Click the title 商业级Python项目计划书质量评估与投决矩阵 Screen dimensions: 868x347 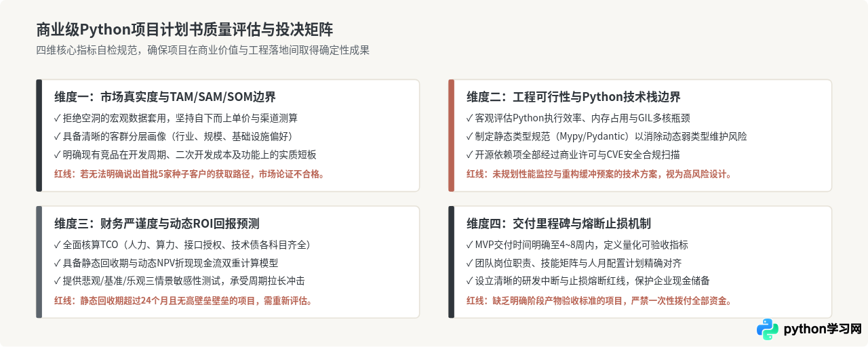pos(184,30)
